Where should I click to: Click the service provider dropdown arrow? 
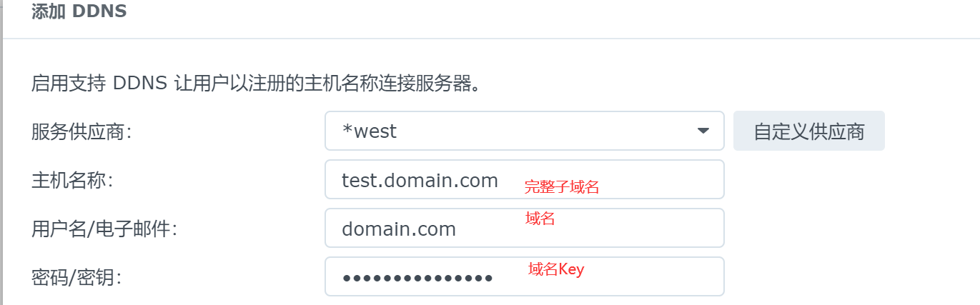click(x=703, y=131)
